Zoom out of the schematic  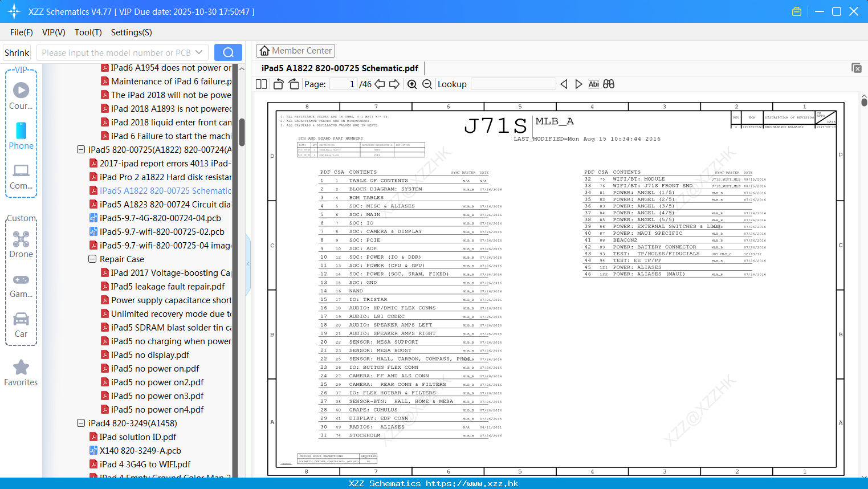427,84
